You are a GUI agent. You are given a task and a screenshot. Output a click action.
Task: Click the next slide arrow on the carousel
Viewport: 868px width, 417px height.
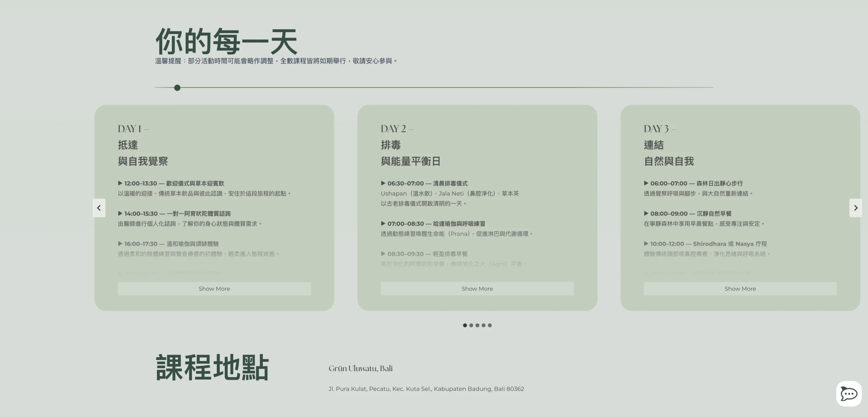tap(855, 208)
